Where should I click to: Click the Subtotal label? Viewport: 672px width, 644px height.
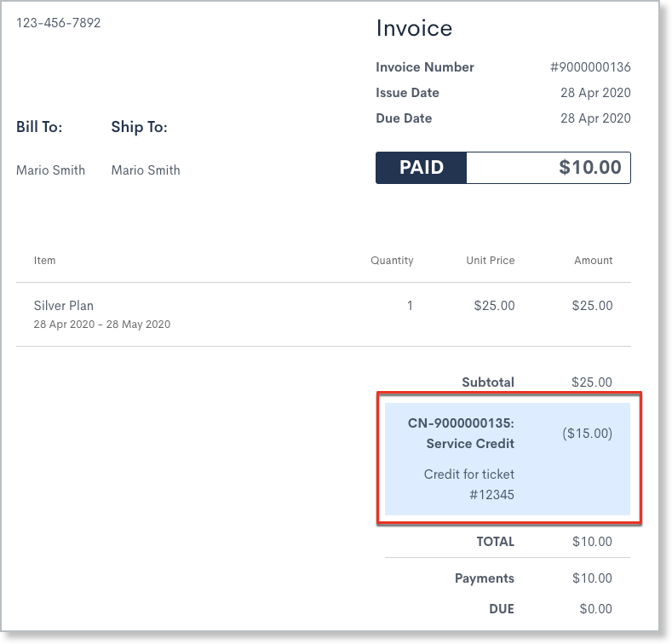point(487,382)
